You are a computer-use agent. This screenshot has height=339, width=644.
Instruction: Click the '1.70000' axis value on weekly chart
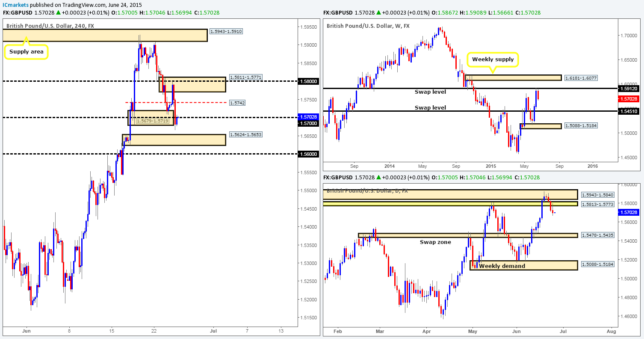[x=628, y=36]
